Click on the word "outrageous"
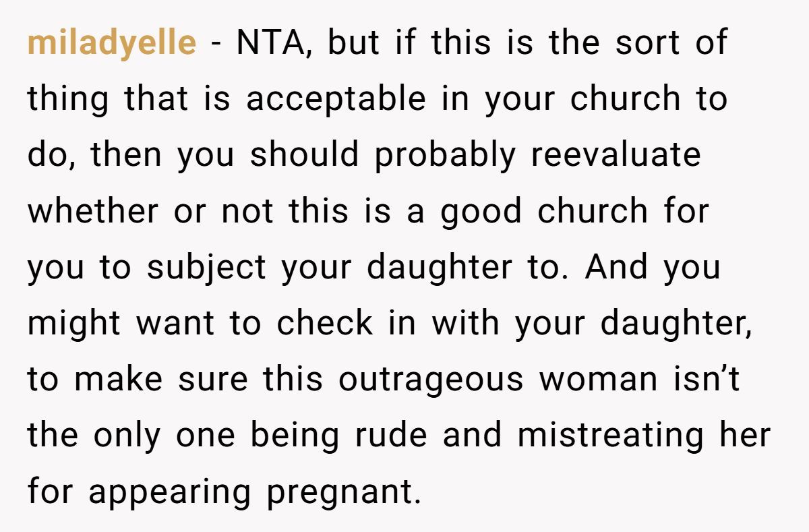 [431, 380]
